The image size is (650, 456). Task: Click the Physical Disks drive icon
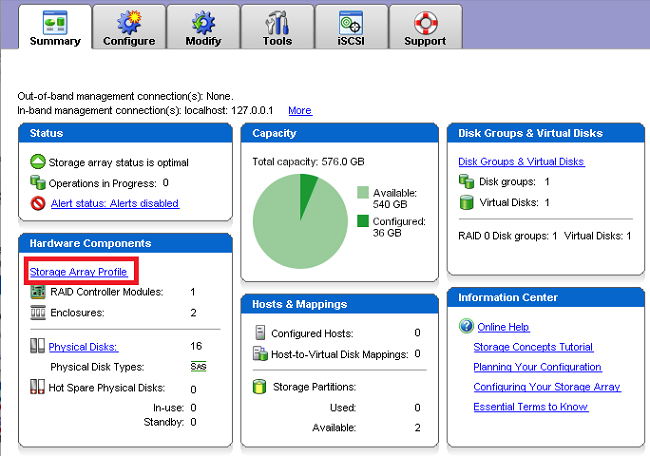point(37,347)
